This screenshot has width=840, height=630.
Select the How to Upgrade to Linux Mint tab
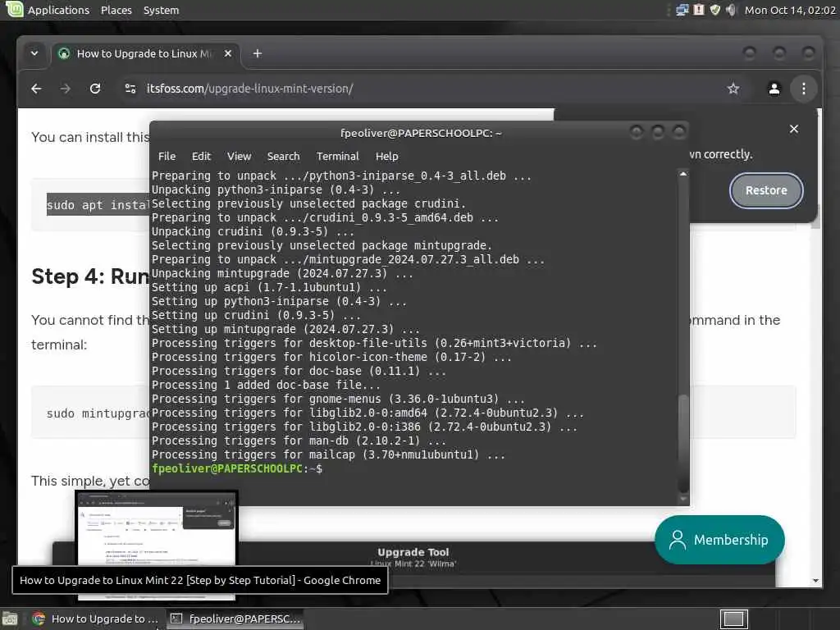point(143,53)
